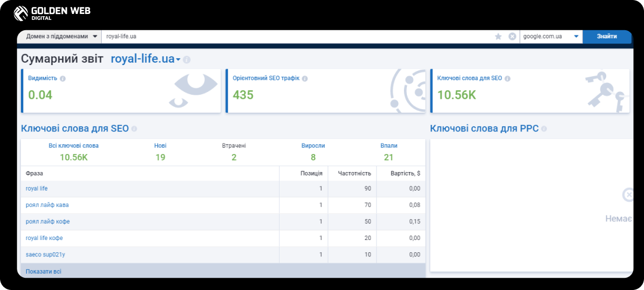The height and width of the screenshot is (290, 644).
Task: Click info icon next to 'Ключові слова для SEO' card
Action: click(x=507, y=78)
